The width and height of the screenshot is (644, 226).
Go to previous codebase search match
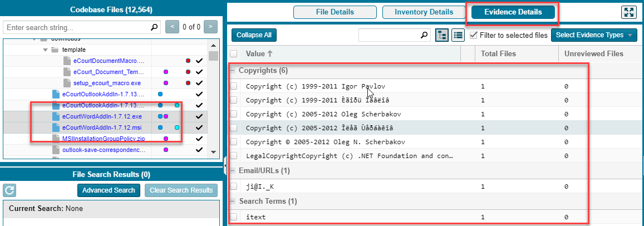(173, 27)
